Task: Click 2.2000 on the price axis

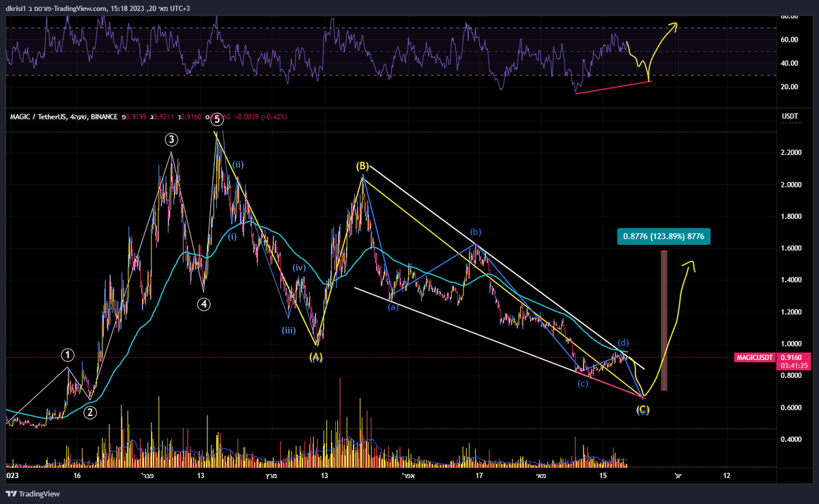Action: 792,152
